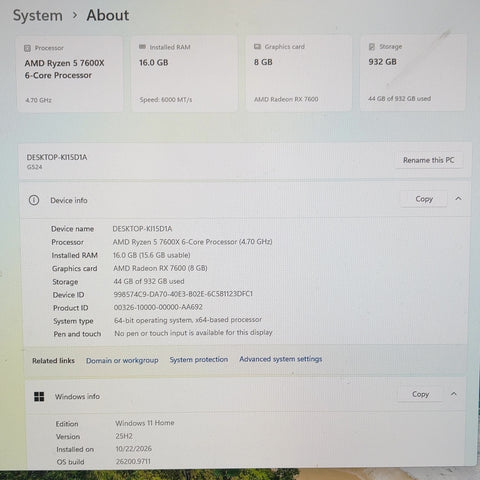This screenshot has width=480, height=480.
Task: Click the Device info circle icon
Action: pos(34,200)
